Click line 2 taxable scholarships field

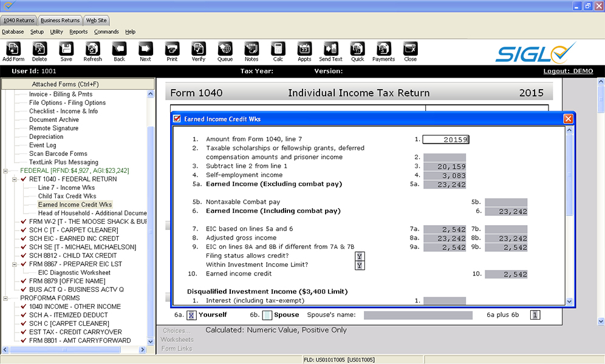pos(445,157)
